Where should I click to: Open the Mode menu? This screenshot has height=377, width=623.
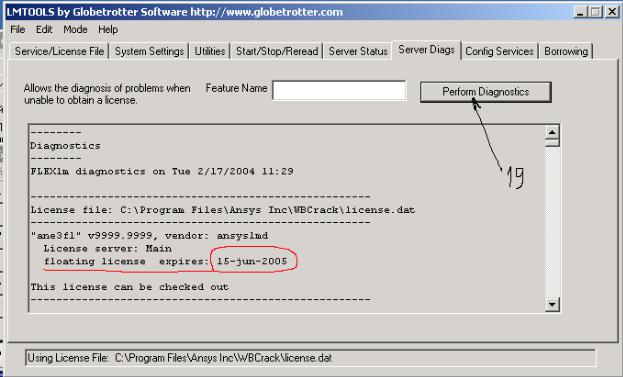pyautogui.click(x=75, y=30)
